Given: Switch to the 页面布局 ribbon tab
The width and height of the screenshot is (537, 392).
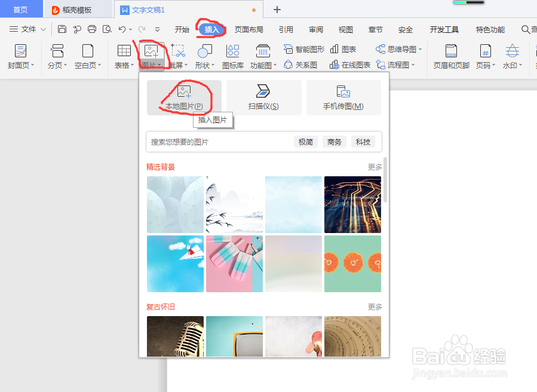Looking at the screenshot, I should coord(248,29).
